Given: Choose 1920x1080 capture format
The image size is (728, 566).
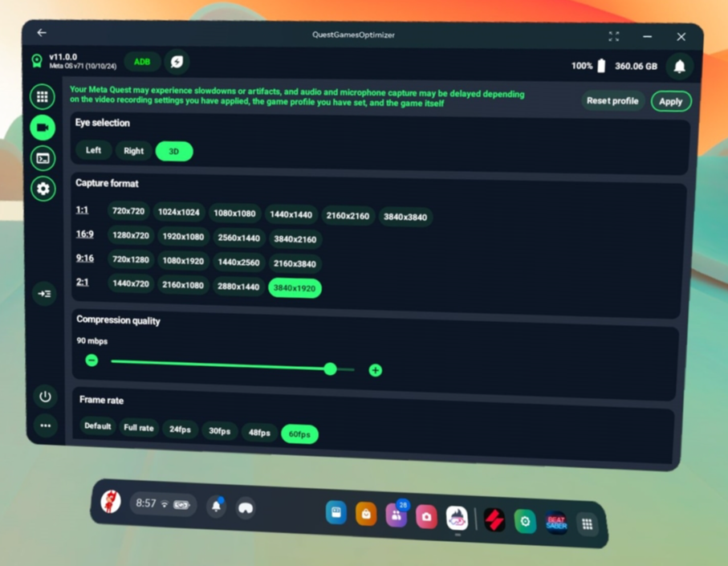Looking at the screenshot, I should pos(183,237).
